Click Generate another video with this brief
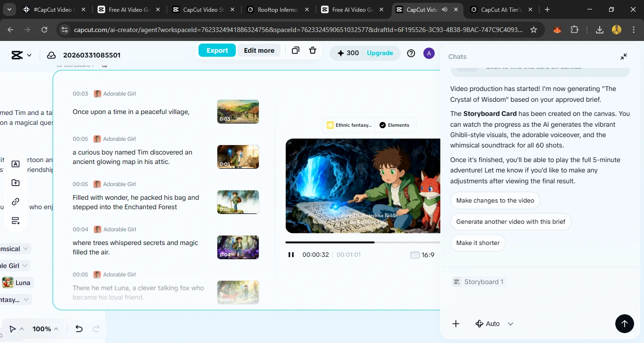644x343 pixels. coord(511,222)
